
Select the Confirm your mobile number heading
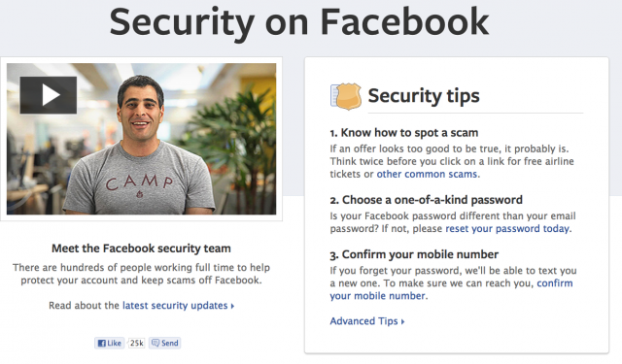point(414,254)
